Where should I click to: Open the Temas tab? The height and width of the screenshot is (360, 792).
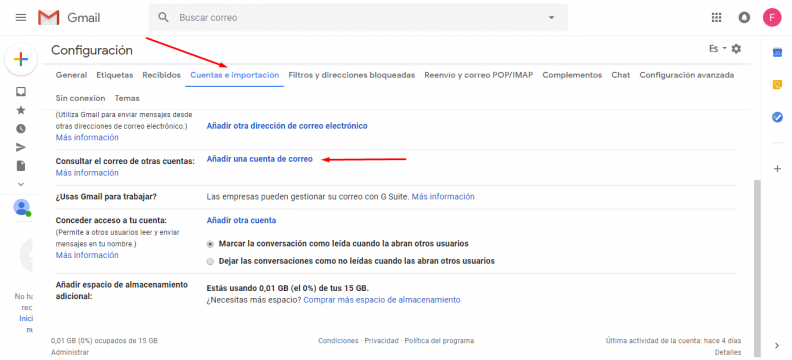click(127, 98)
